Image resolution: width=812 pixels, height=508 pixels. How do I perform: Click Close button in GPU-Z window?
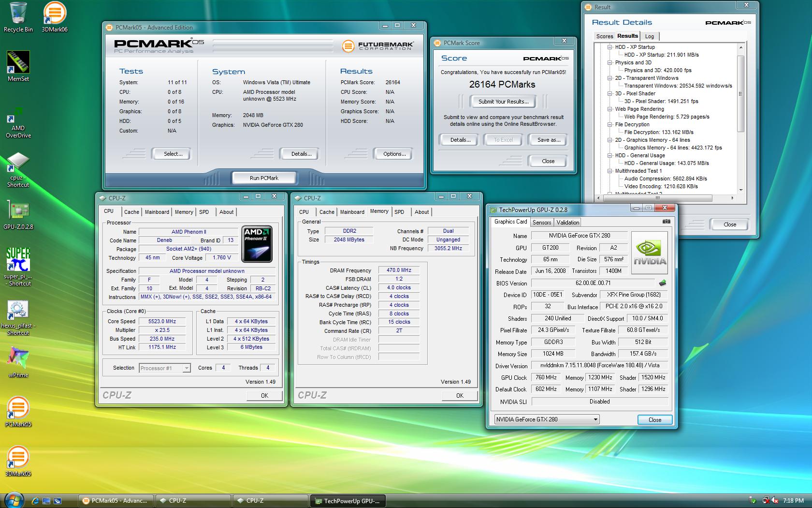(655, 419)
